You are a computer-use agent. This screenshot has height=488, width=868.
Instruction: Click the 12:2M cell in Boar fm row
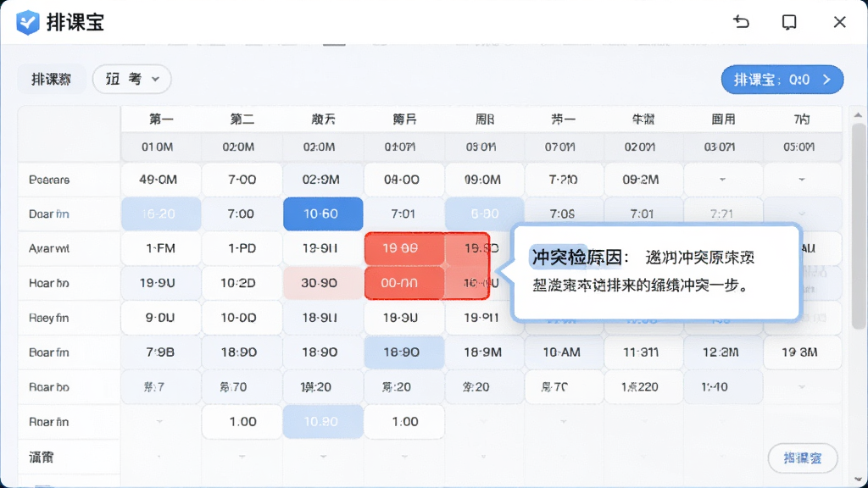(724, 352)
